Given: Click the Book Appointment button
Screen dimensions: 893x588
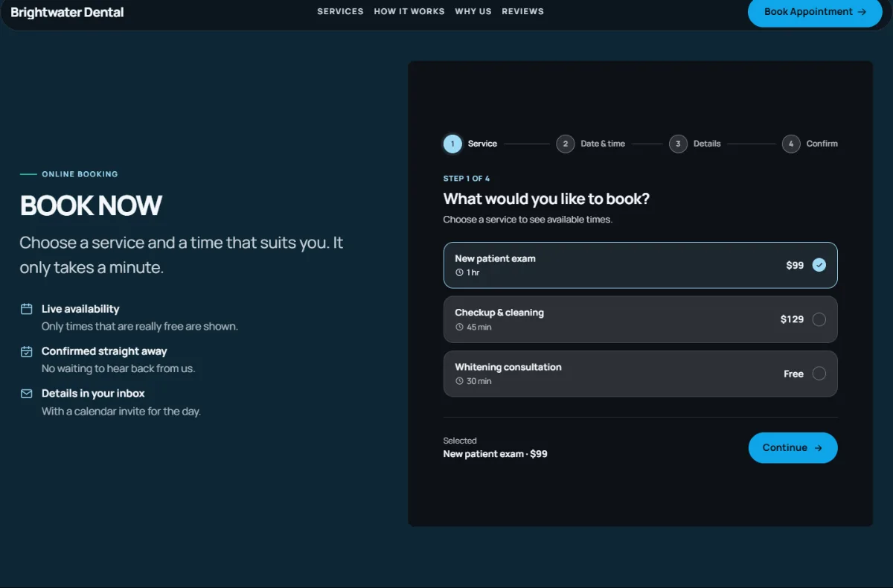Looking at the screenshot, I should 815,12.
